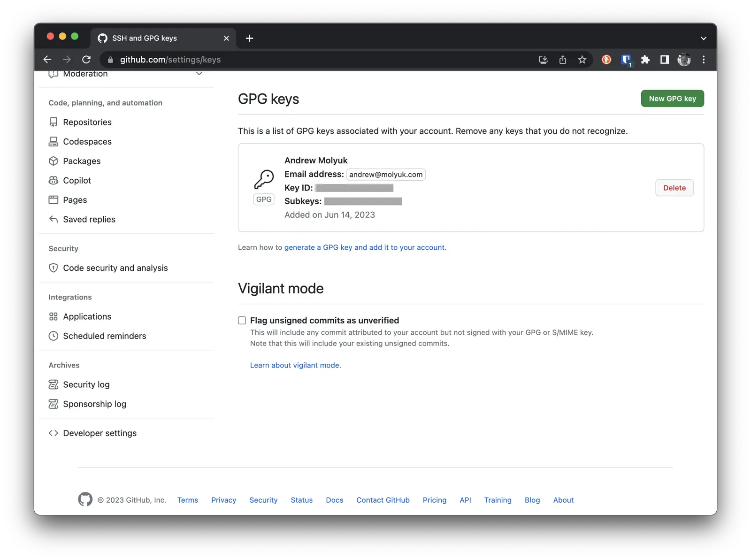The height and width of the screenshot is (560, 751).
Task: Open the Security log
Action: pos(86,384)
